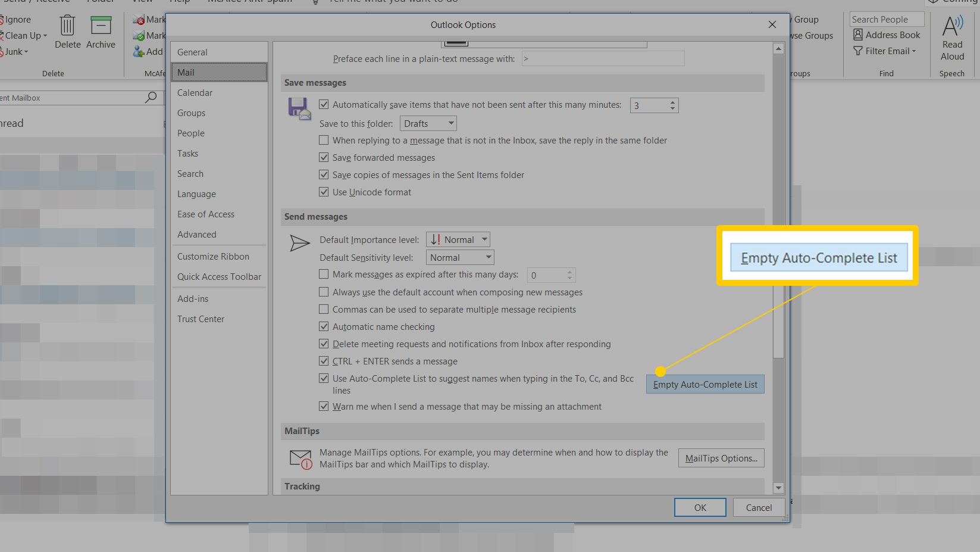Cancel the Outlook Options dialog

759,507
